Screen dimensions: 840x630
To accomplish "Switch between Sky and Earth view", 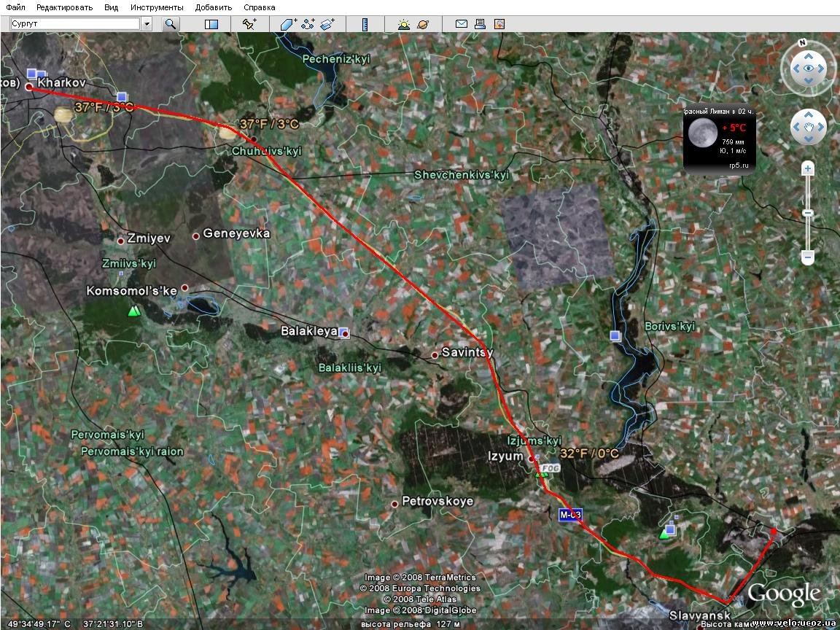I will click(423, 24).
